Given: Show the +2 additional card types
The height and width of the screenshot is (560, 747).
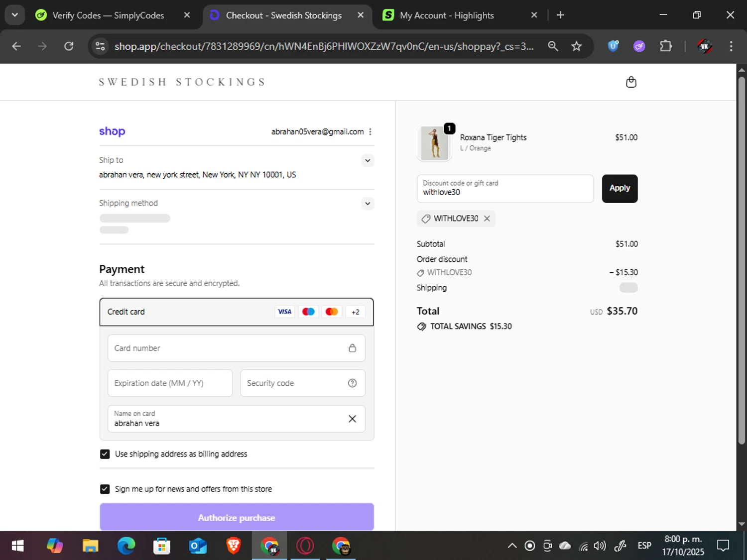Looking at the screenshot, I should click(x=356, y=312).
